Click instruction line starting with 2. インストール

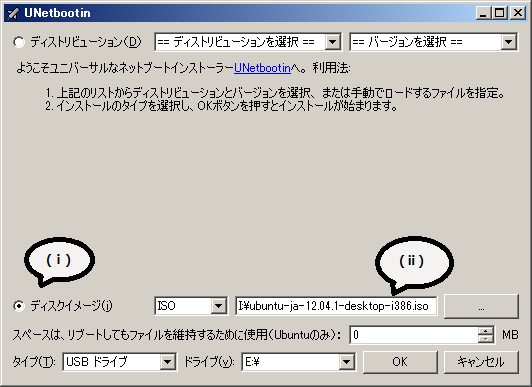[222, 106]
